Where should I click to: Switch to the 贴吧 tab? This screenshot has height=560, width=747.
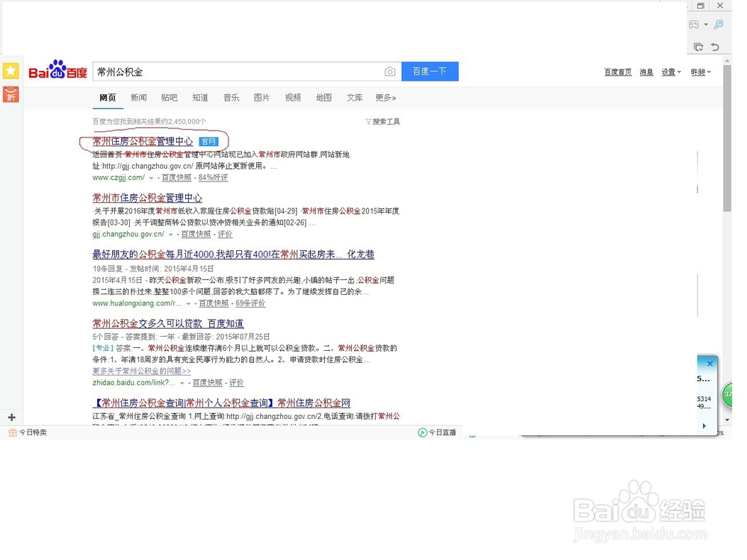pos(169,98)
